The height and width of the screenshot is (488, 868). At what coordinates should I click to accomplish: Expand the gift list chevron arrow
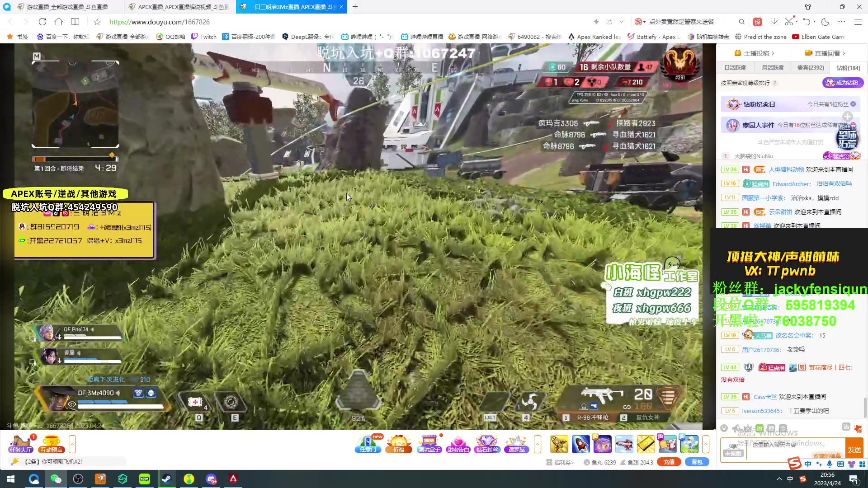[x=706, y=444]
